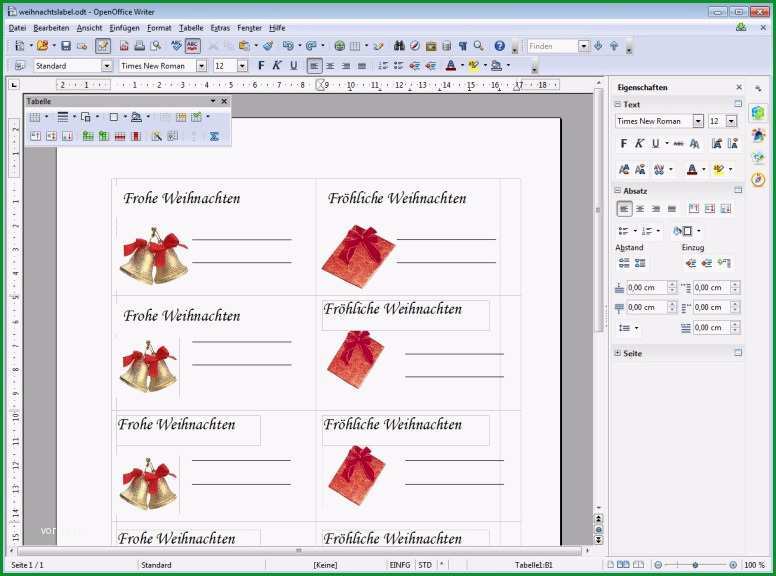Click the zoom slider in the status bar

tap(695, 565)
